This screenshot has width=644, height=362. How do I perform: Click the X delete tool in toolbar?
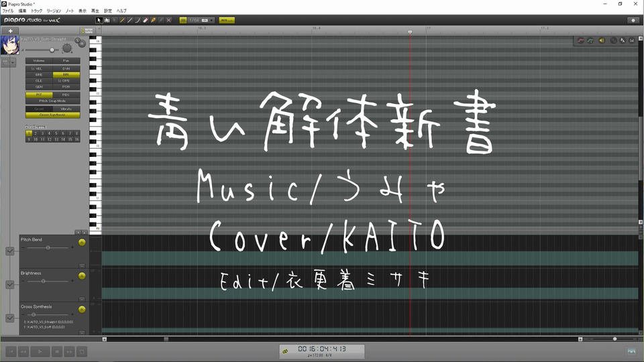[x=169, y=20]
